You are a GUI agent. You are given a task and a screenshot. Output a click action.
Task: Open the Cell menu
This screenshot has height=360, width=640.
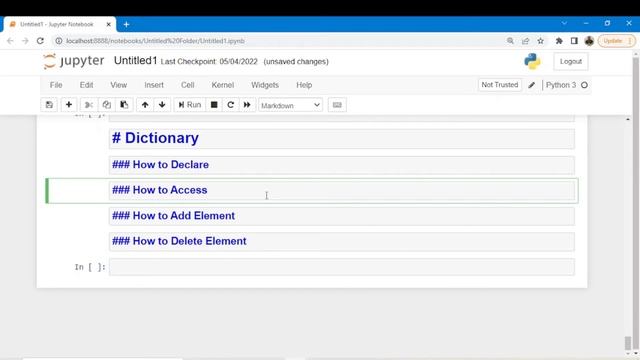187,85
